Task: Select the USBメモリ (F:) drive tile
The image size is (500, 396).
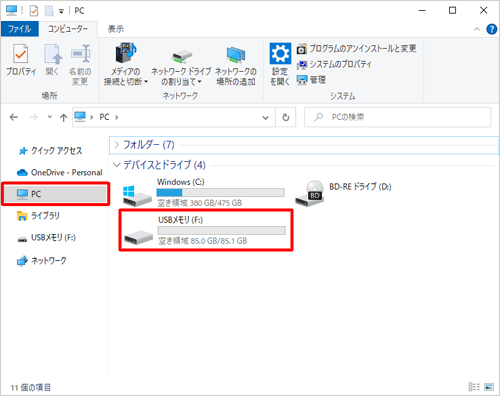Action: [x=206, y=230]
